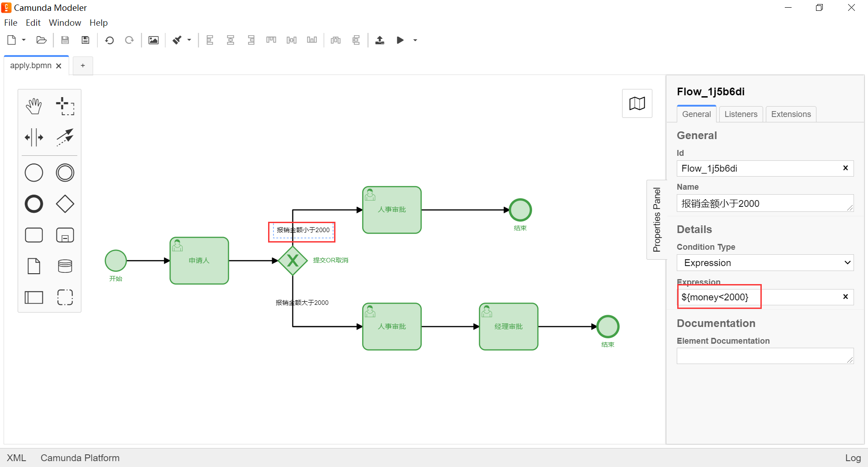This screenshot has height=467, width=868.
Task: Align elements right
Action: [251, 40]
